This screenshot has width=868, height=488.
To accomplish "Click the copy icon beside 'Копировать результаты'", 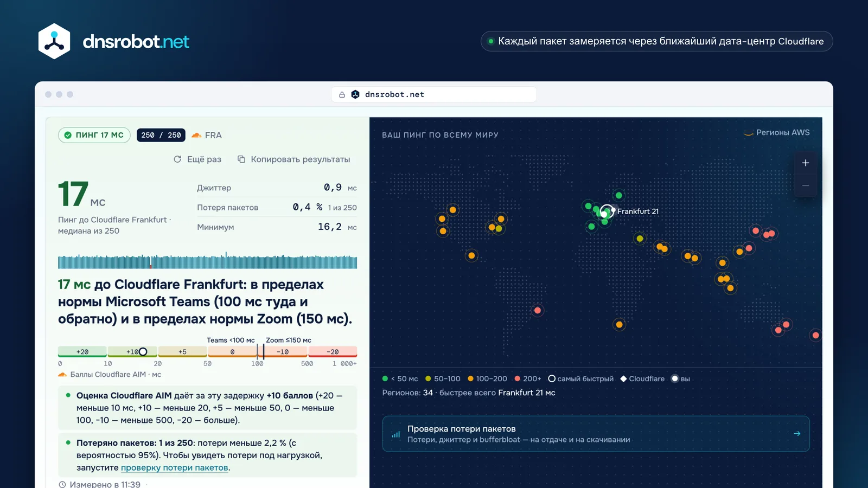I will click(241, 159).
